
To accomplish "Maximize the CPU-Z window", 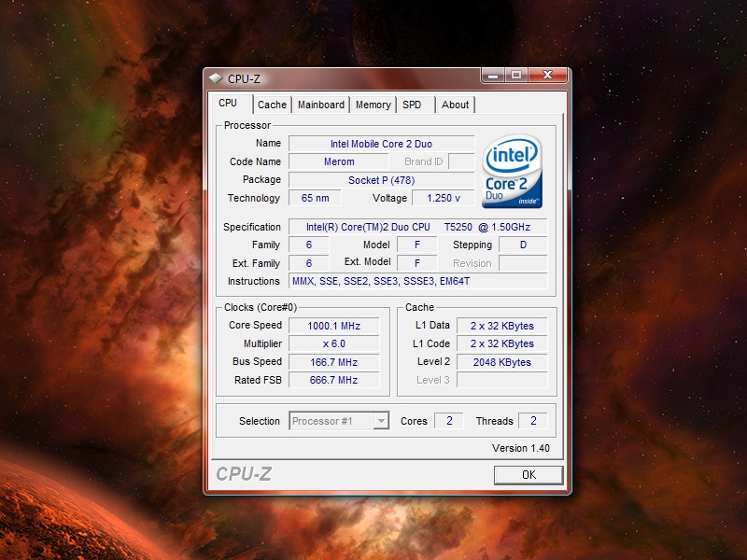I will pos(516,76).
